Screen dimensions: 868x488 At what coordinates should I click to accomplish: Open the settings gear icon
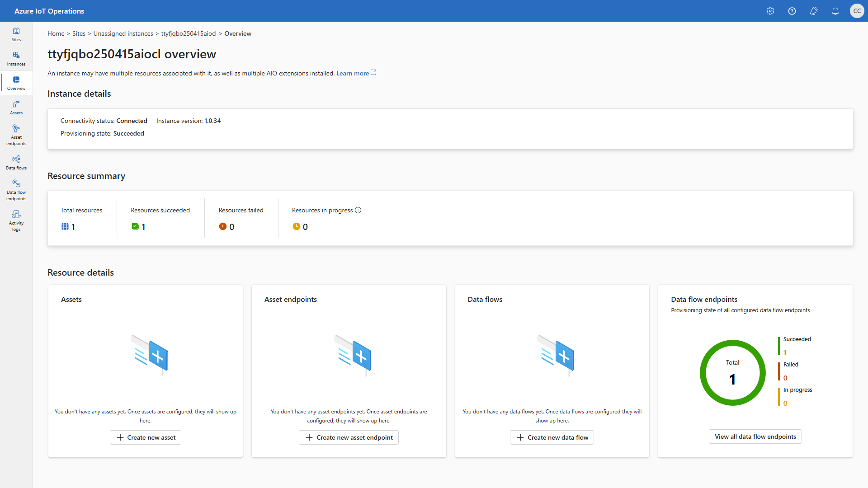pos(770,11)
